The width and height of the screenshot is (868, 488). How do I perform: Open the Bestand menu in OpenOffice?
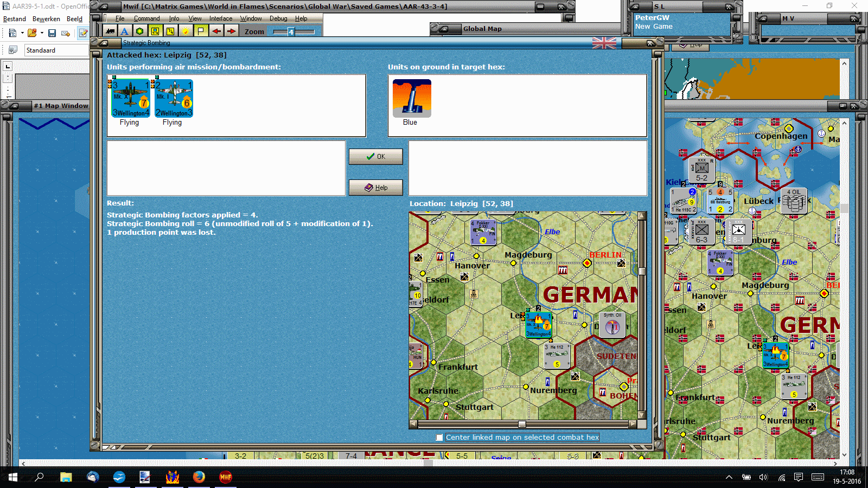pos(15,19)
